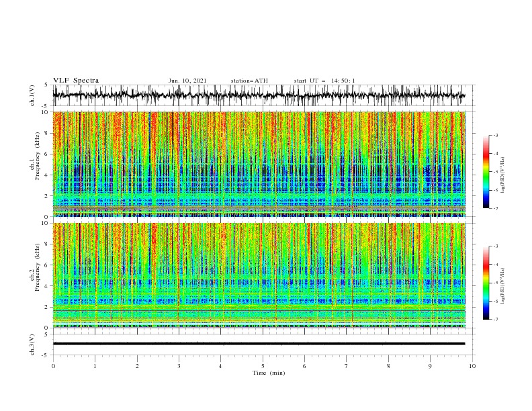Click the time axis tick label '5'
This screenshot has height=411, width=532.
click(263, 366)
